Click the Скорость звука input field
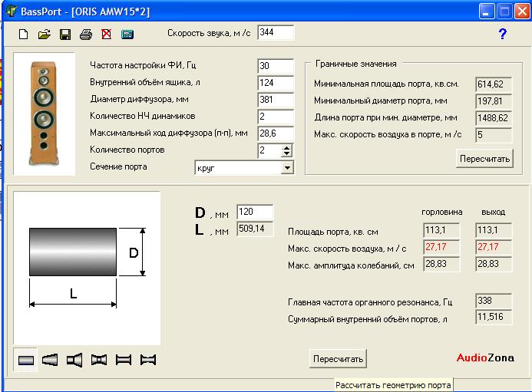The width and height of the screenshot is (532, 392). [276, 32]
